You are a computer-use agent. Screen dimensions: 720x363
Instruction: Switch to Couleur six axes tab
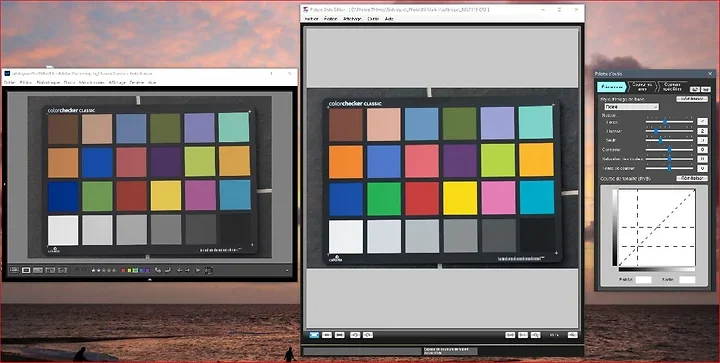coord(641,87)
